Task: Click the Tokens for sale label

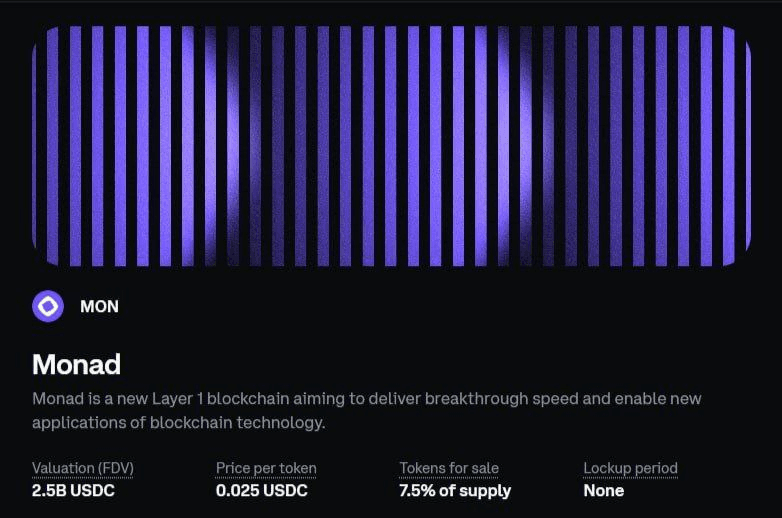Action: (x=449, y=468)
